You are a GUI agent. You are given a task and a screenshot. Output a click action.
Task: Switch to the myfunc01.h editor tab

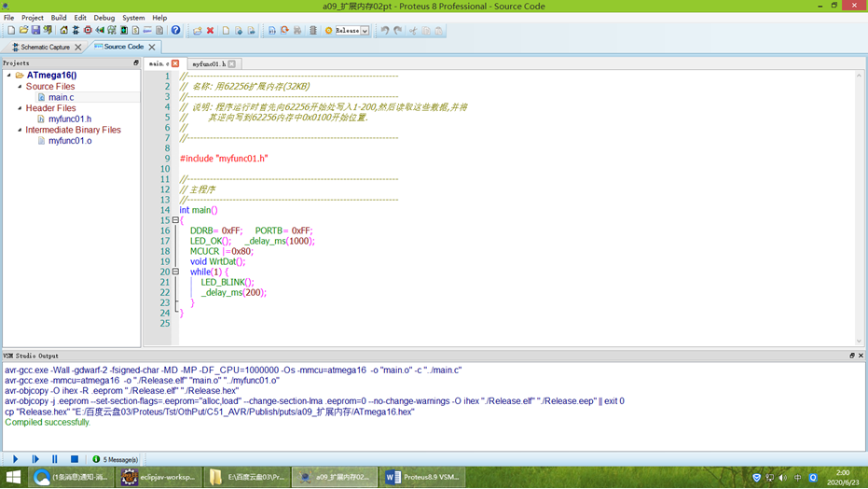click(209, 63)
